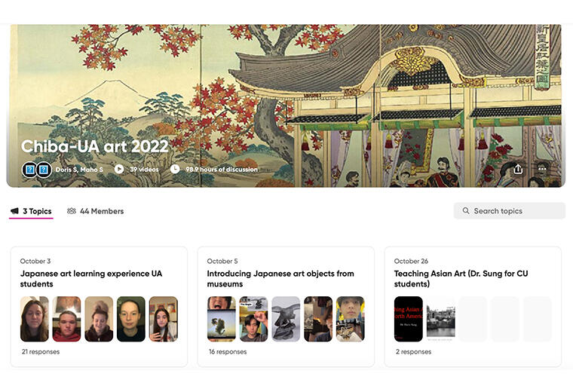Click the Doris S, Maho S owner names
573x392 pixels.
click(x=79, y=170)
